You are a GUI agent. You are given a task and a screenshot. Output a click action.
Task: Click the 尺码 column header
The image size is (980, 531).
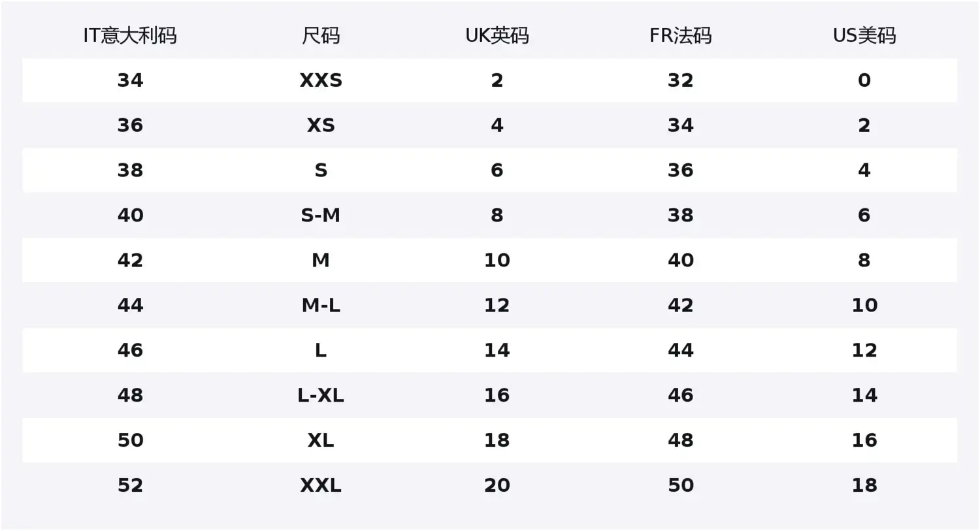(321, 35)
